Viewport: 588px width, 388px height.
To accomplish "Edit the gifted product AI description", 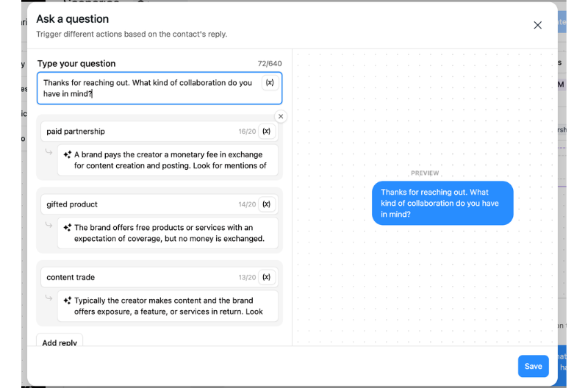I will [x=168, y=233].
